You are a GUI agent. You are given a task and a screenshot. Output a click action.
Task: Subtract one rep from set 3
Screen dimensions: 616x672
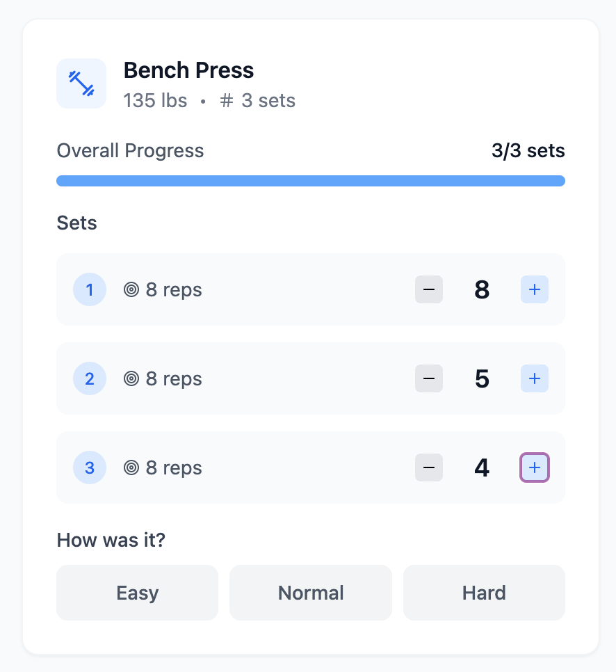(x=429, y=467)
